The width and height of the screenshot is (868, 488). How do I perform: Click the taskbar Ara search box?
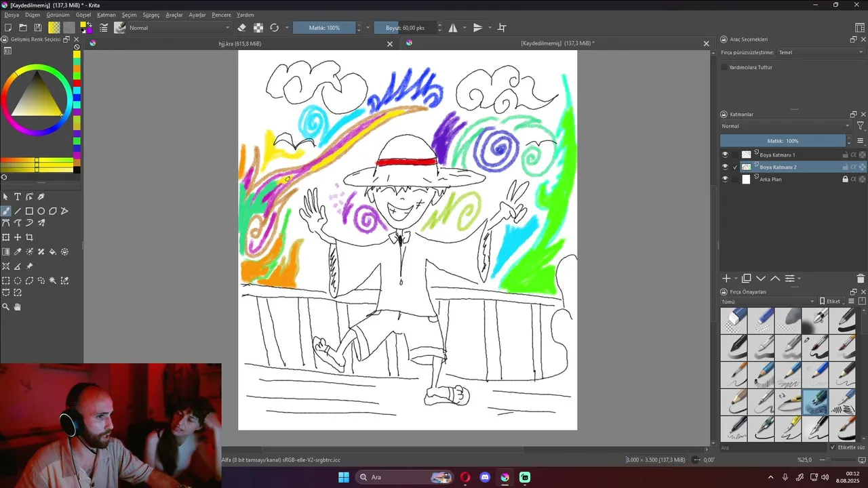tap(404, 477)
